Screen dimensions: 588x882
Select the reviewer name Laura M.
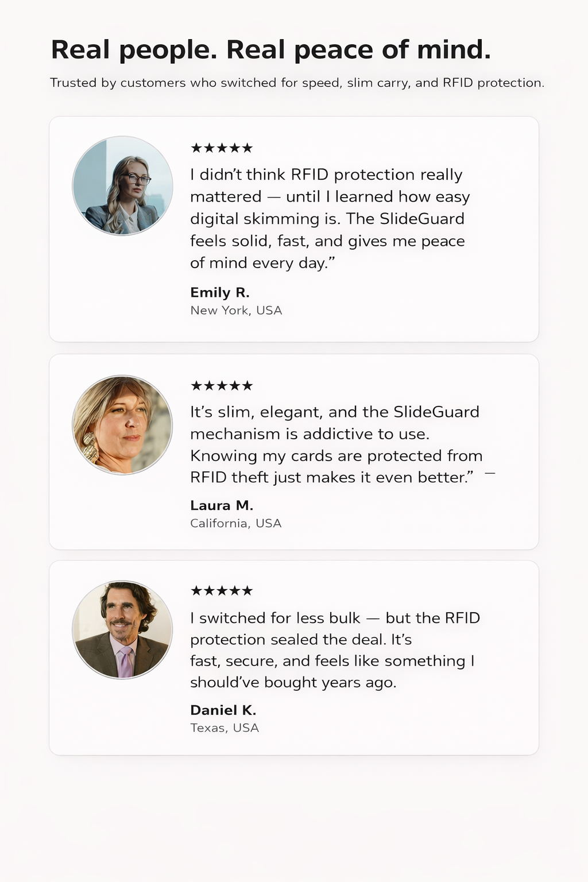point(222,505)
